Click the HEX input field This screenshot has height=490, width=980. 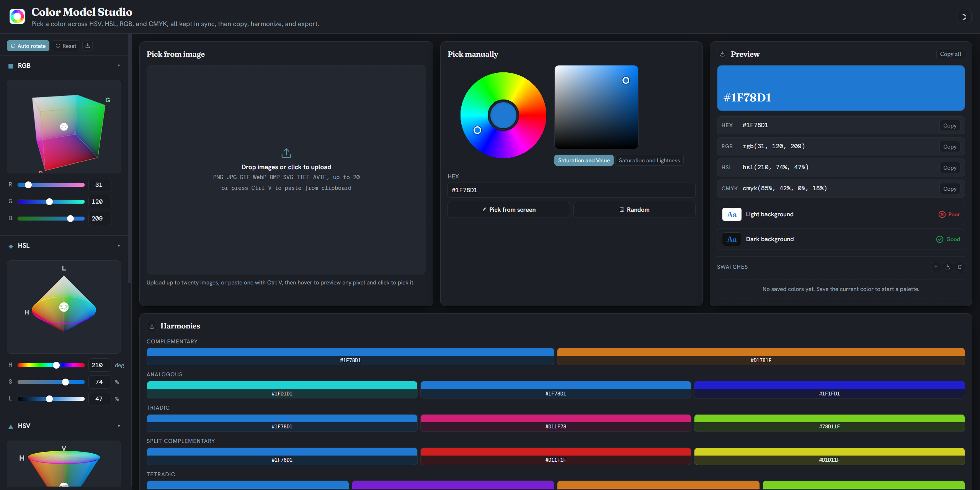tap(572, 190)
